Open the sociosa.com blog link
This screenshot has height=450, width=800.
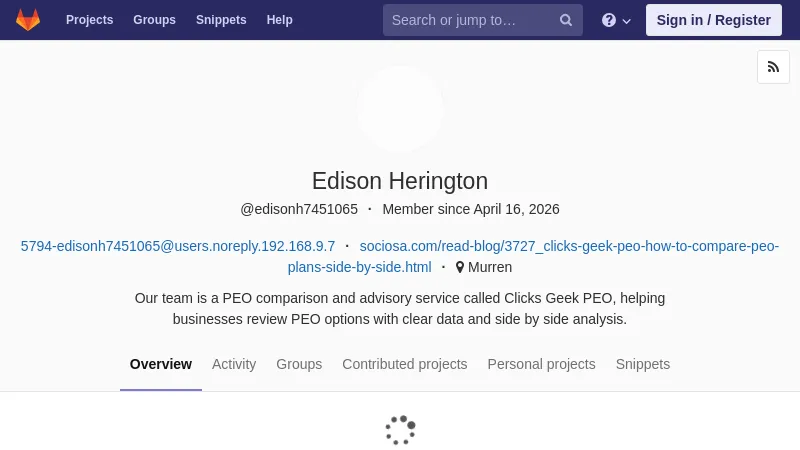click(x=569, y=246)
